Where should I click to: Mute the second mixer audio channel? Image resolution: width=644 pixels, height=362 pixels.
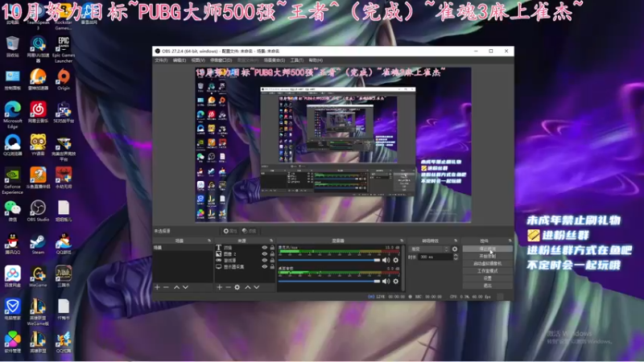pos(386,281)
